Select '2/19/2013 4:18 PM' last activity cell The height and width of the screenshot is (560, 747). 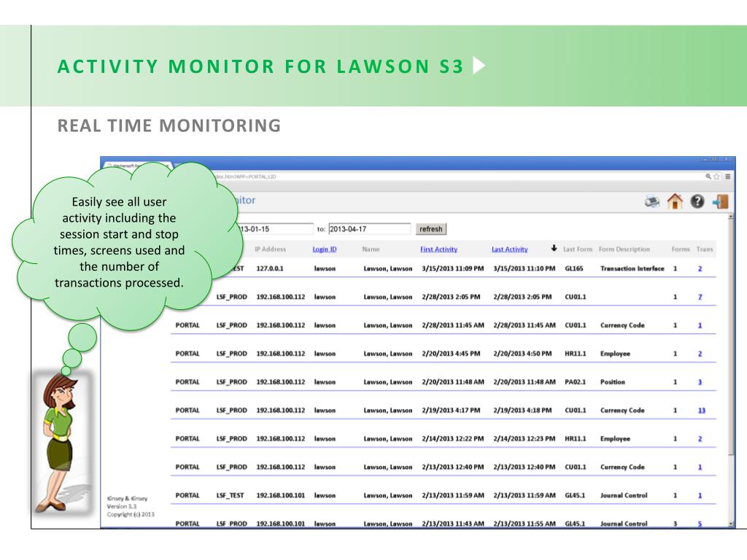click(x=522, y=410)
